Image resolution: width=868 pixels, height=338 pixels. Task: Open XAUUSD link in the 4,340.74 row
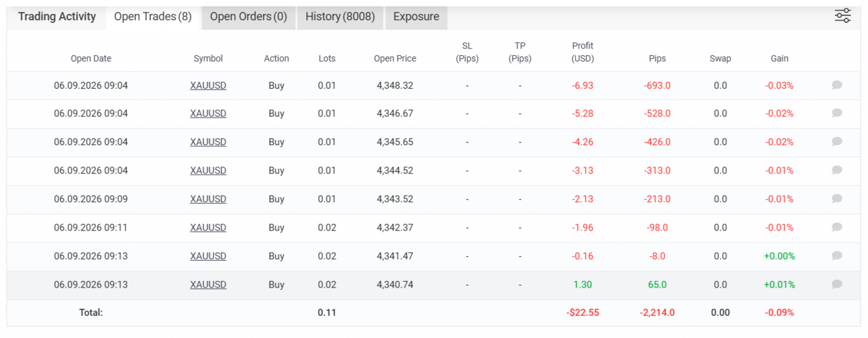pyautogui.click(x=208, y=284)
